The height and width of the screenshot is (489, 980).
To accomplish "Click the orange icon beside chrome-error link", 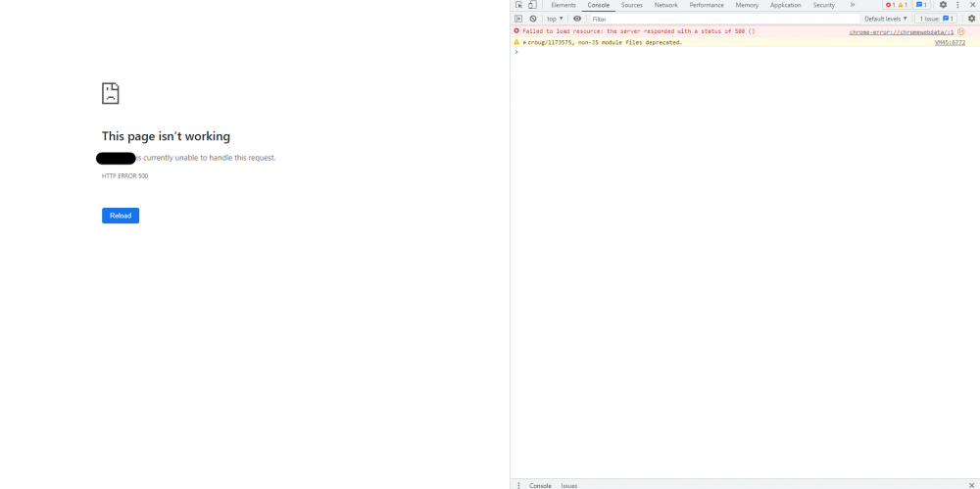I will coord(961,31).
